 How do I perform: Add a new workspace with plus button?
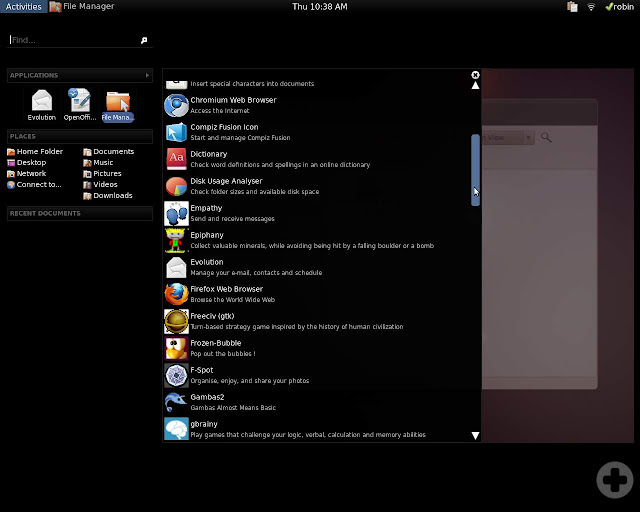pos(615,479)
